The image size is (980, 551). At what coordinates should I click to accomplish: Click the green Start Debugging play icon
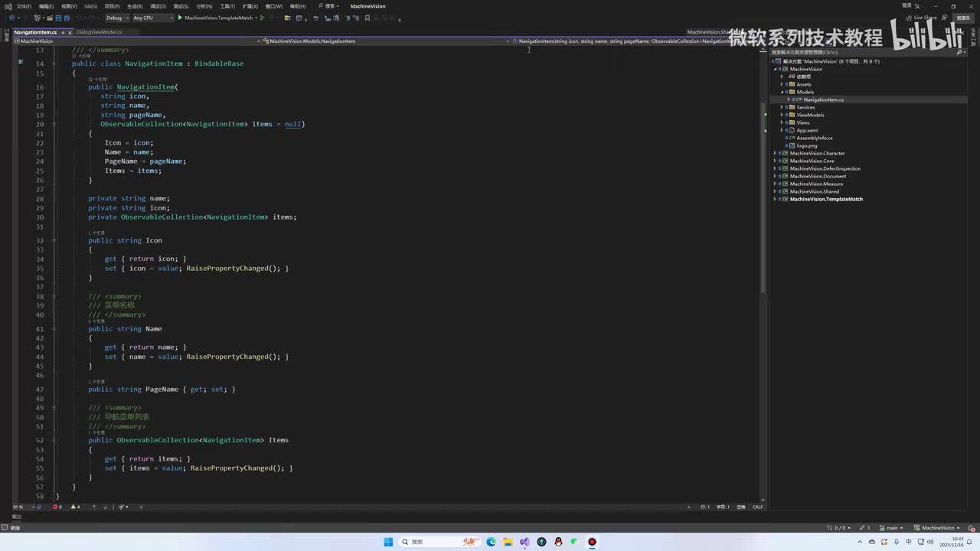(x=180, y=18)
